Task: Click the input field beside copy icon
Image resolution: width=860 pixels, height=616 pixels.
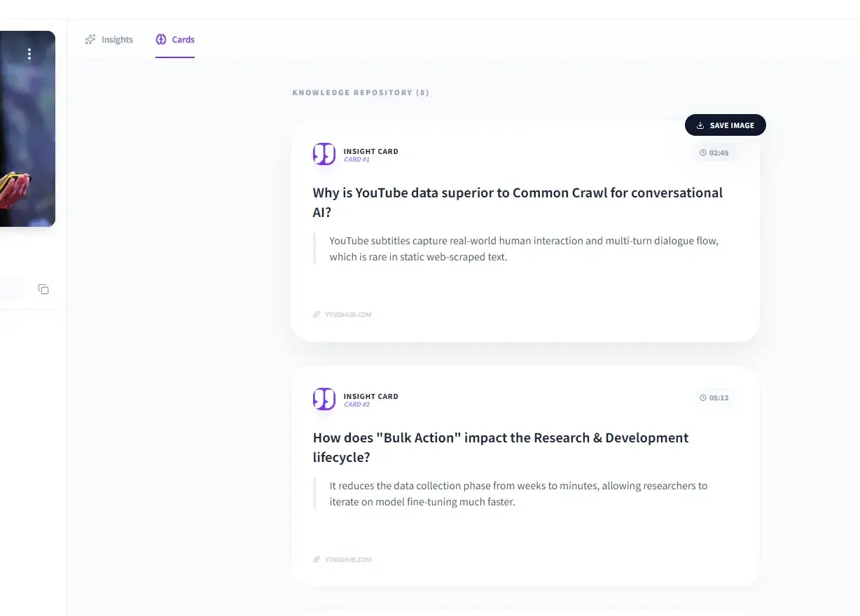Action: pyautogui.click(x=11, y=289)
